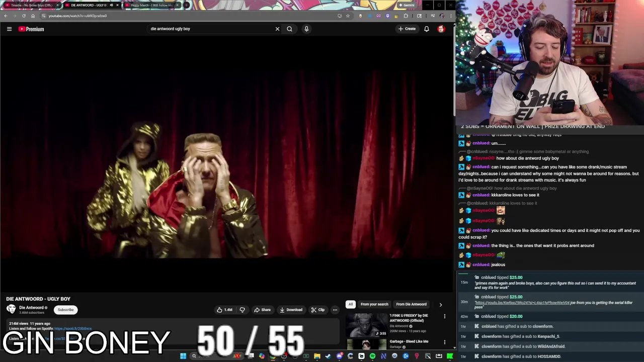644x362 pixels.
Task: Run search with the magnifier button
Action: pyautogui.click(x=289, y=29)
